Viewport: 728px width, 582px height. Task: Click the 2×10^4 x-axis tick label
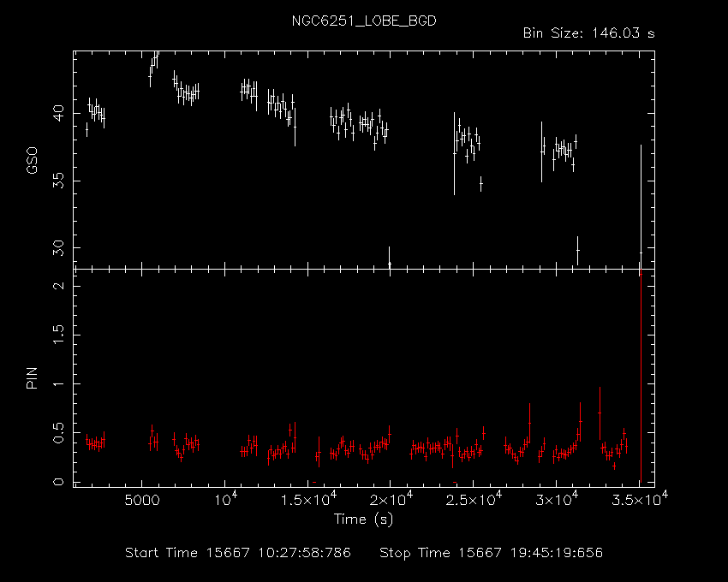391,499
